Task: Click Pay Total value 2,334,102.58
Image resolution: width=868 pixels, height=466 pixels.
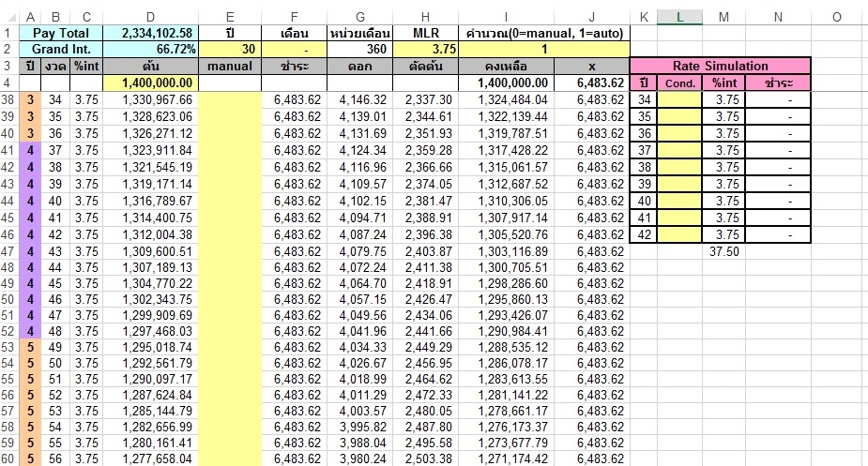Action: (150, 33)
